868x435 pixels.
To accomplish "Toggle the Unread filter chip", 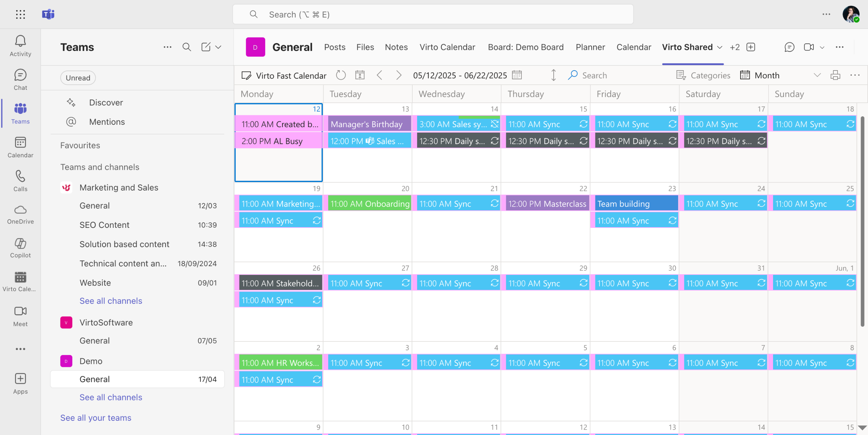I will [78, 78].
